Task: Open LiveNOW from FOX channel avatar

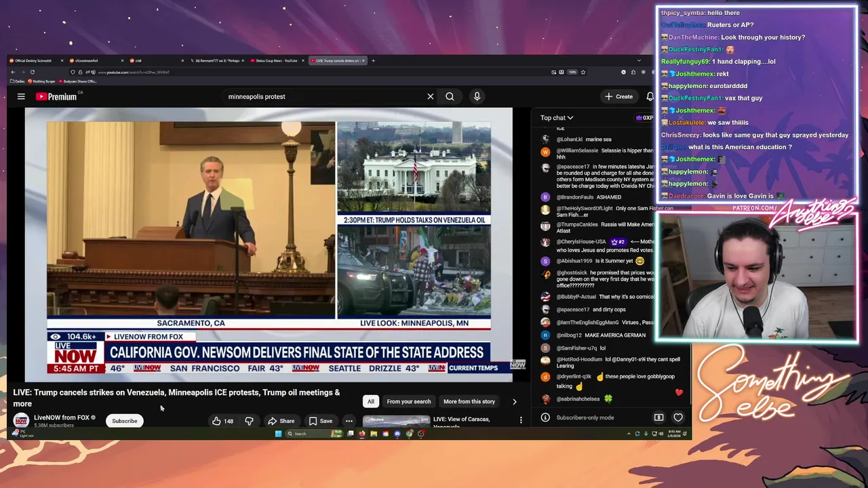Action: [x=21, y=420]
